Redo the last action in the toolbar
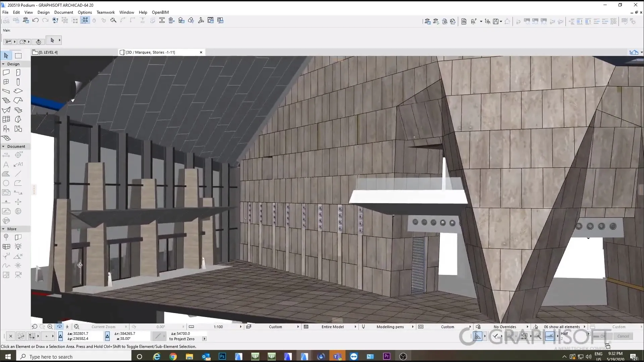Viewport: 644px width, 362px height. pos(45,20)
